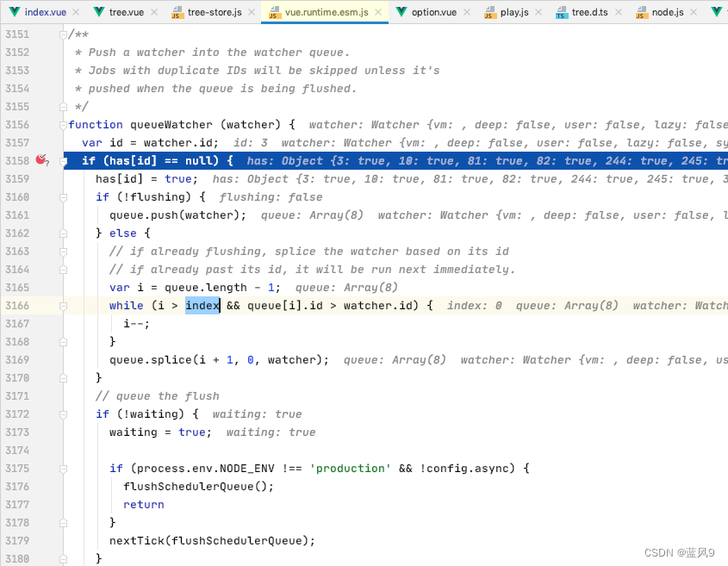Close the play.js tab
This screenshot has height=566, width=728.
[538, 13]
